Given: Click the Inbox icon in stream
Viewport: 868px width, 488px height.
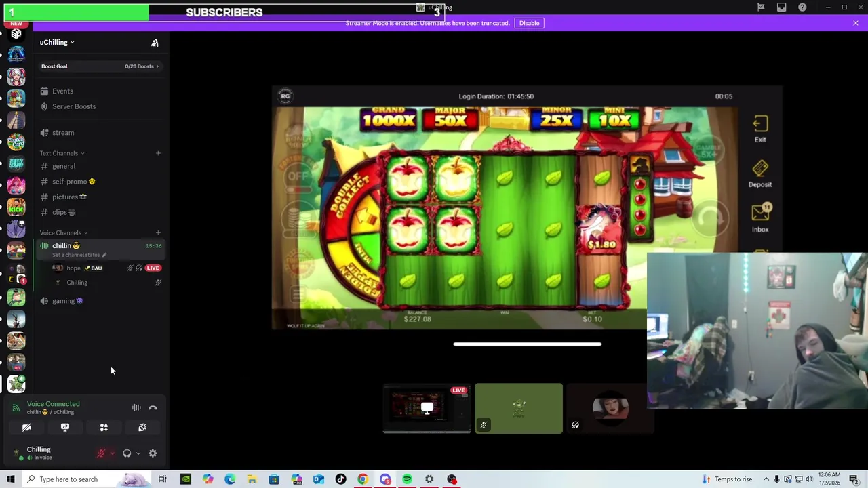Looking at the screenshot, I should click(x=760, y=218).
